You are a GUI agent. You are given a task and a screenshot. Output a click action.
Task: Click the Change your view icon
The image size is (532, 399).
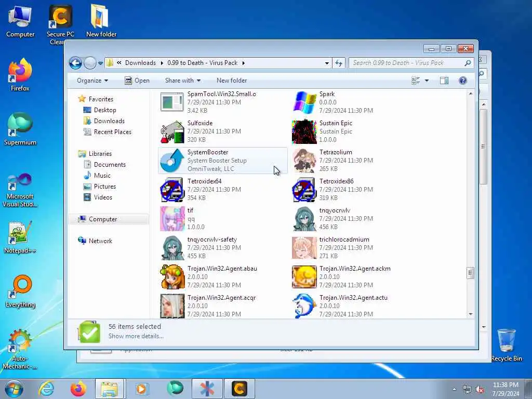(416, 81)
